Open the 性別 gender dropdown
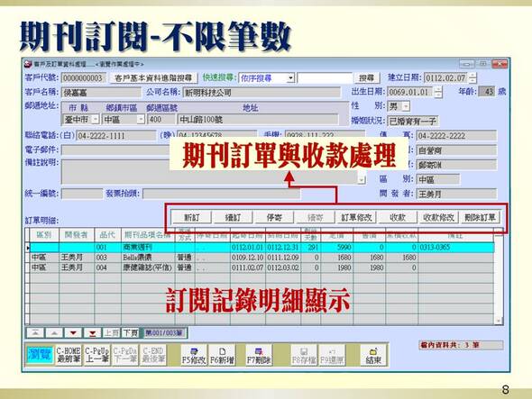 (x=406, y=106)
